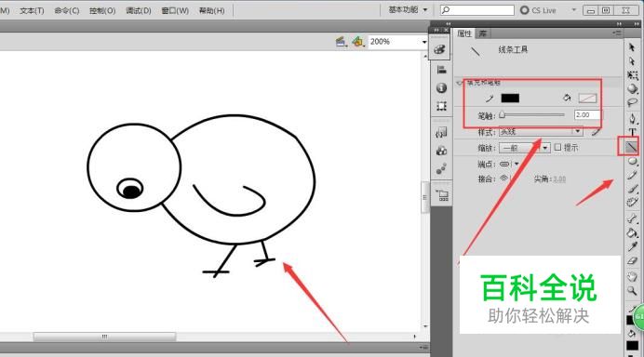Click the Edit Symbols icon
This screenshot has width=644, height=357.
click(357, 42)
